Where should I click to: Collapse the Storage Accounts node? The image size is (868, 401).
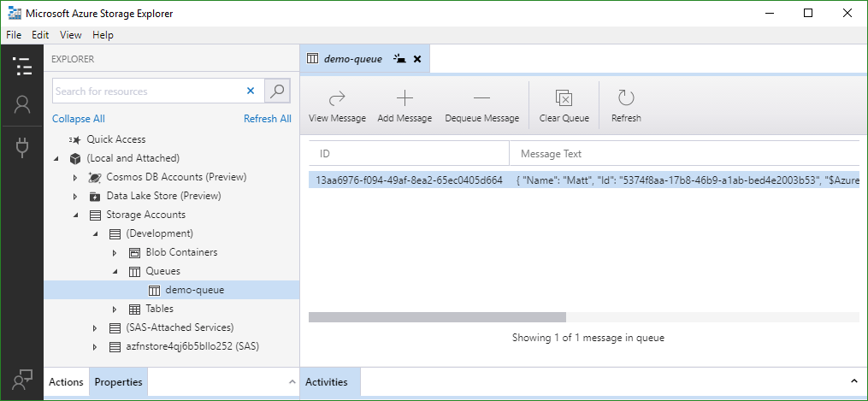click(76, 215)
